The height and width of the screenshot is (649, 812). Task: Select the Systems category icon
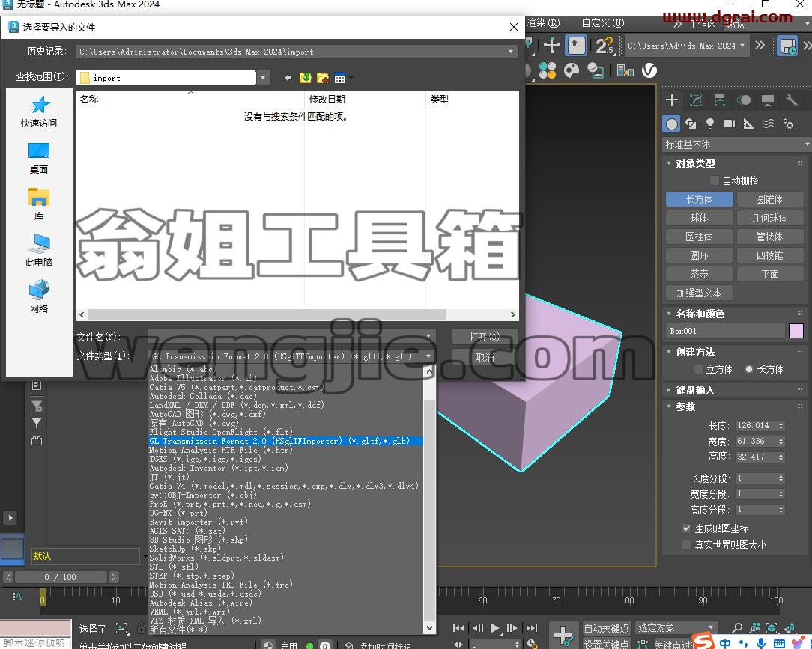point(788,124)
